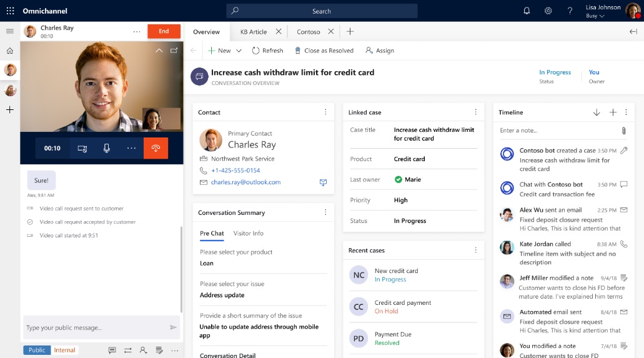Open the notifications bell icon
This screenshot has height=358, width=644.
point(527,11)
